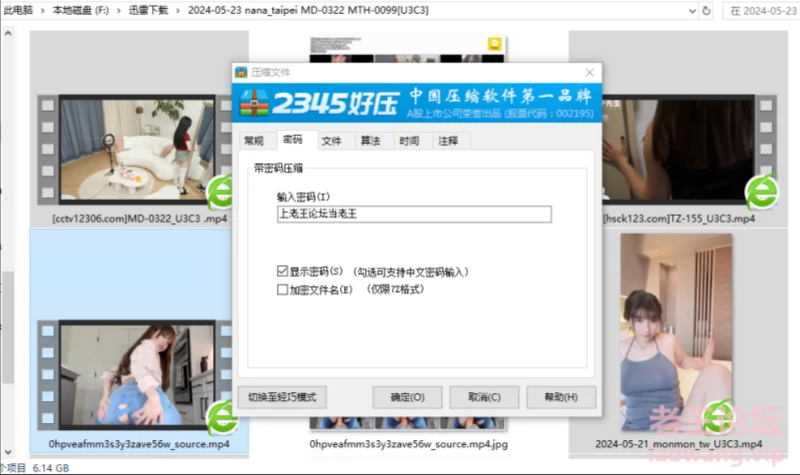Expand the address bar history dropdown
The height and width of the screenshot is (475, 800).
tap(692, 11)
